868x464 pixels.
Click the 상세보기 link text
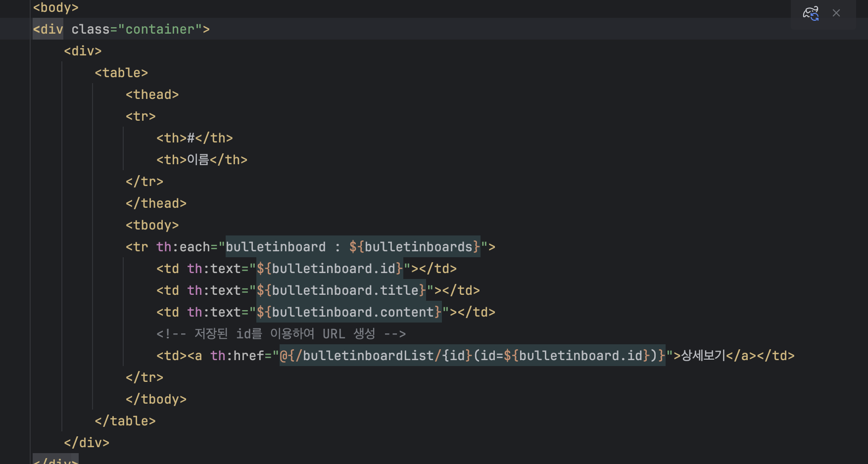703,356
